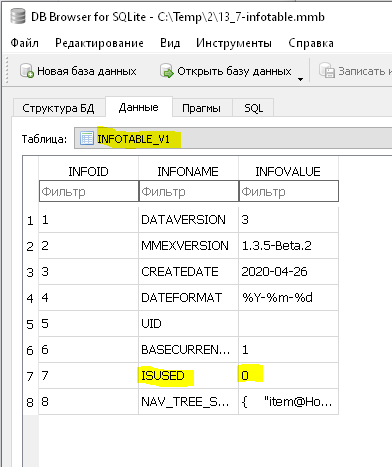
Task: Open the Инструменты menu
Action: pos(234,43)
